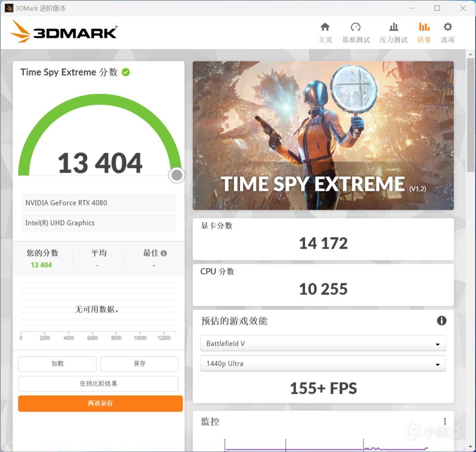The height and width of the screenshot is (452, 476).
Task: Open the Battlefield V game dropdown
Action: 323,343
